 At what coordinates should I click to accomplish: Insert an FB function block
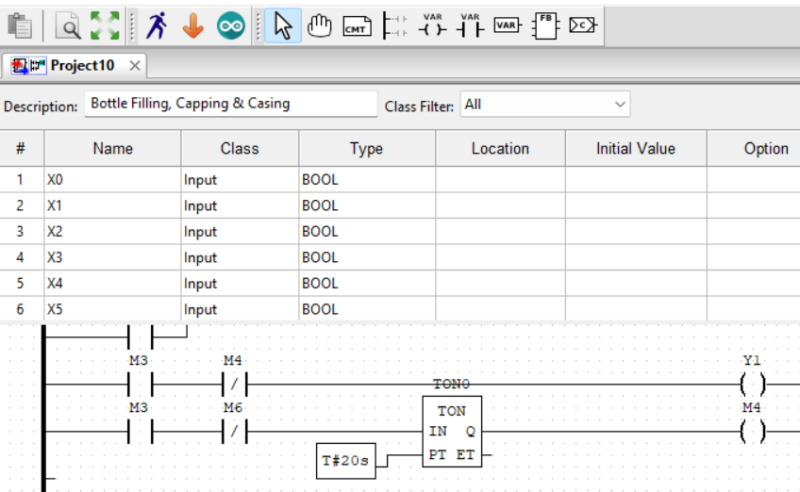click(x=545, y=26)
